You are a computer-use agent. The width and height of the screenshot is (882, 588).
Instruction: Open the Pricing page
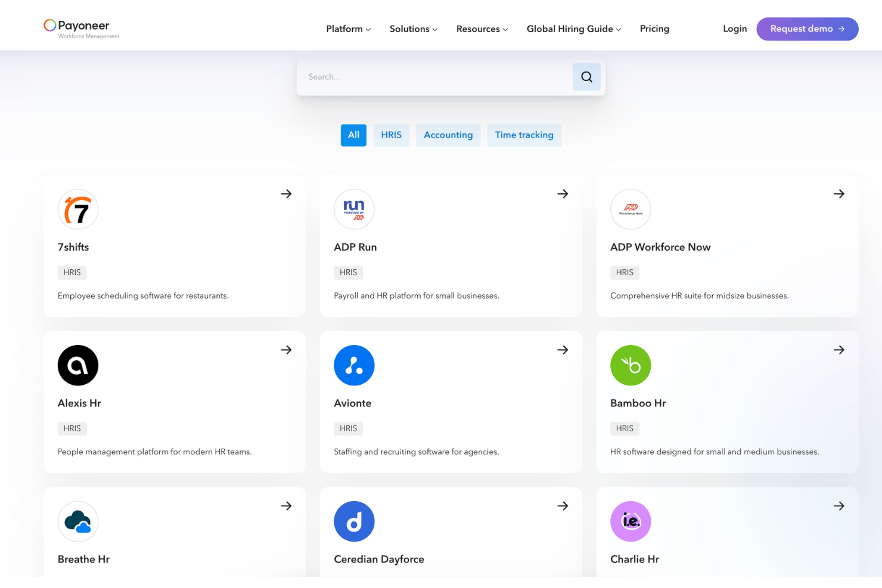[654, 29]
